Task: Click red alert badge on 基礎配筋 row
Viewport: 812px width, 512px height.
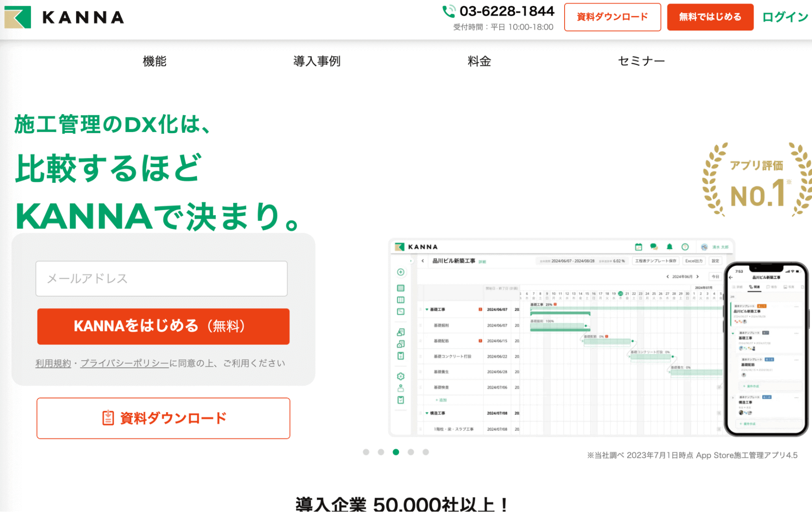Action: 480,341
